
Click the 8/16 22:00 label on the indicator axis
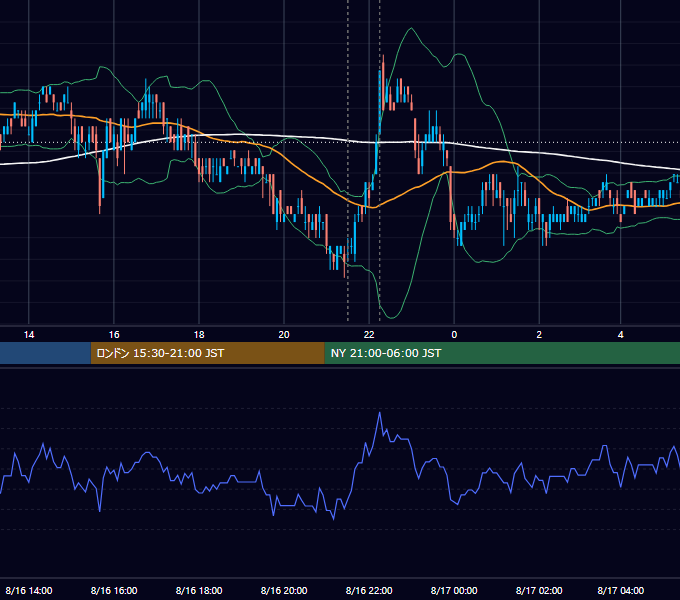pyautogui.click(x=369, y=590)
